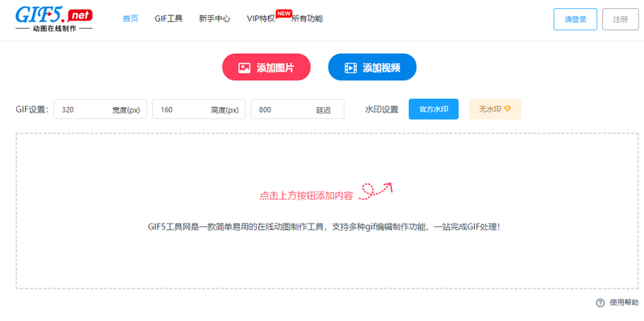Image resolution: width=644 pixels, height=321 pixels.
Task: Click the 点击上方按钮添加内容 text
Action: pos(306,195)
